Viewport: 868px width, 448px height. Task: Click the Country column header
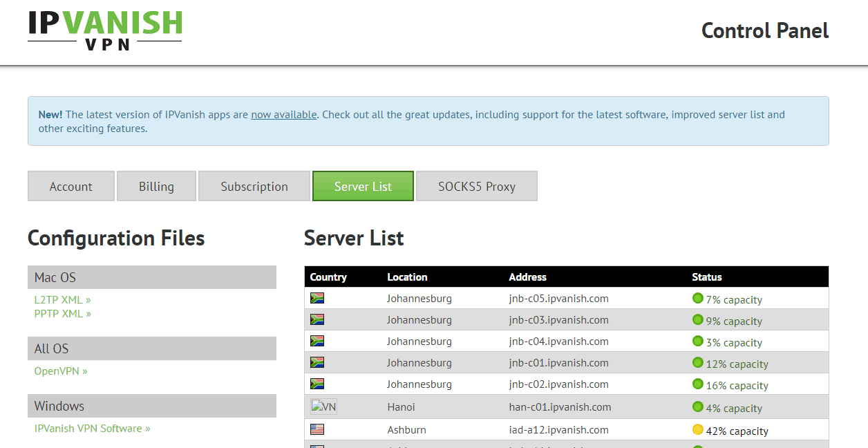click(328, 277)
